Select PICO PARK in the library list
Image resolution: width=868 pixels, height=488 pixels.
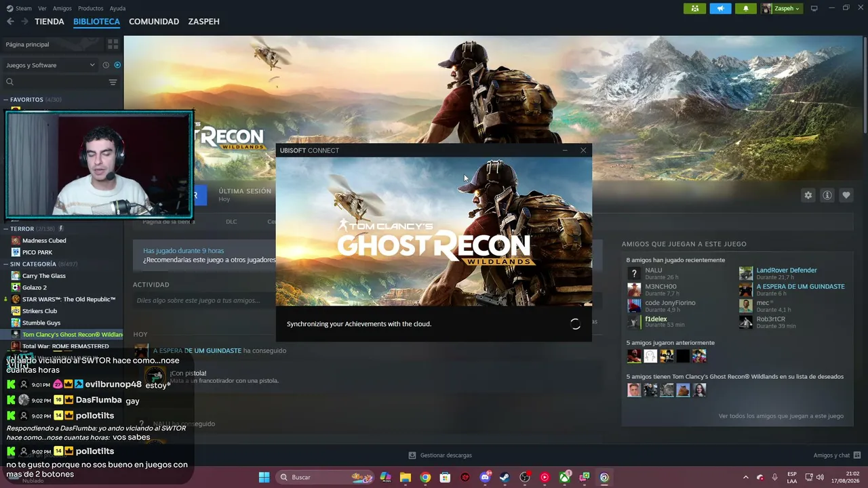tap(37, 252)
